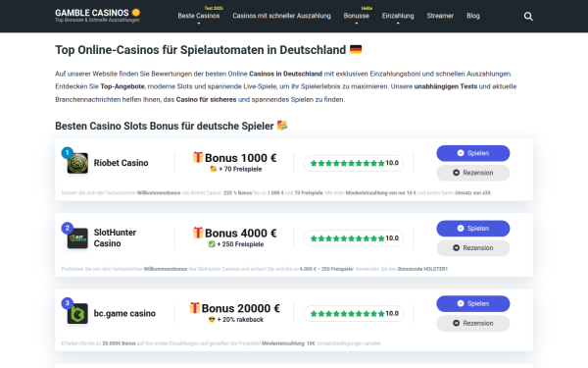This screenshot has height=368, width=588.
Task: Click gift icon beside Bonus 20000 €
Action: [195, 307]
